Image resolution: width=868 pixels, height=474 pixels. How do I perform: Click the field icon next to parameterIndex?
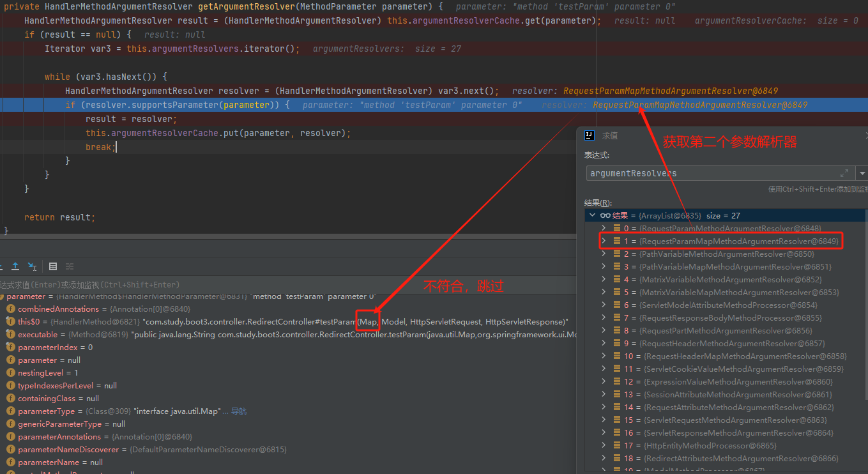pyautogui.click(x=10, y=348)
